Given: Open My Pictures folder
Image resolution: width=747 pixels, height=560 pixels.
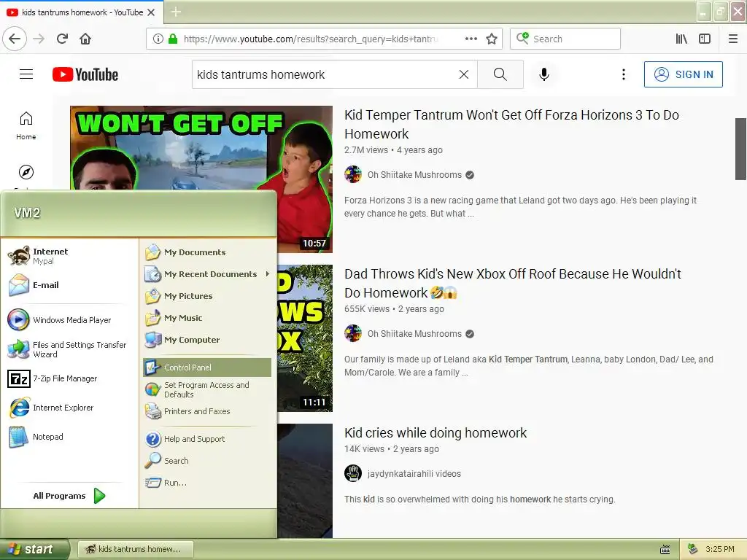Looking at the screenshot, I should [207, 296].
